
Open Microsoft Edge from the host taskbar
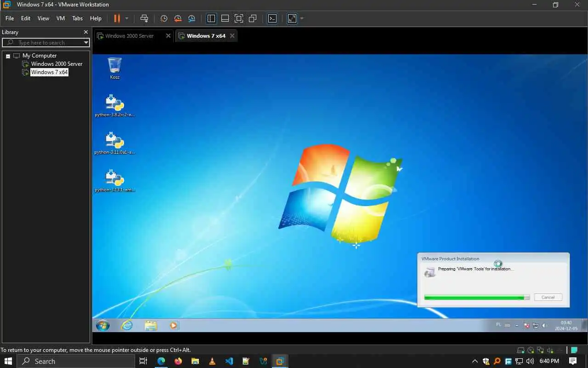[x=161, y=361]
